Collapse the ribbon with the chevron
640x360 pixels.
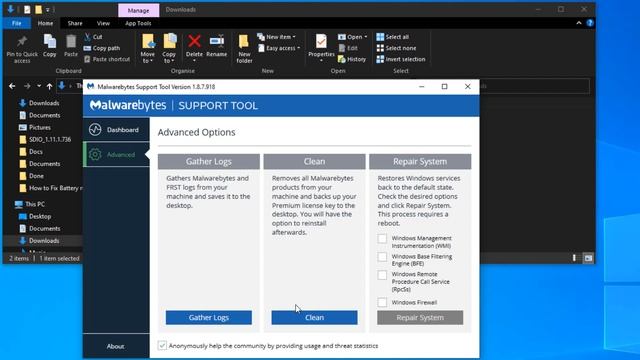(x=579, y=23)
